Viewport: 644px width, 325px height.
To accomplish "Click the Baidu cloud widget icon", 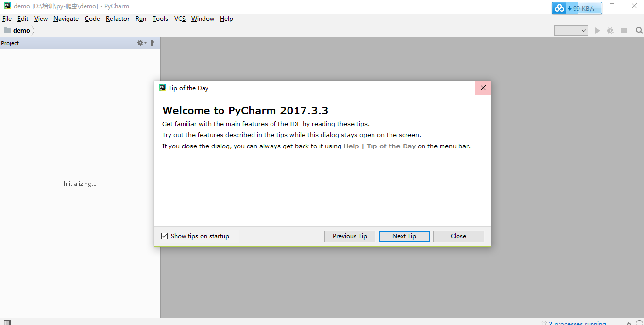I will 559,8.
